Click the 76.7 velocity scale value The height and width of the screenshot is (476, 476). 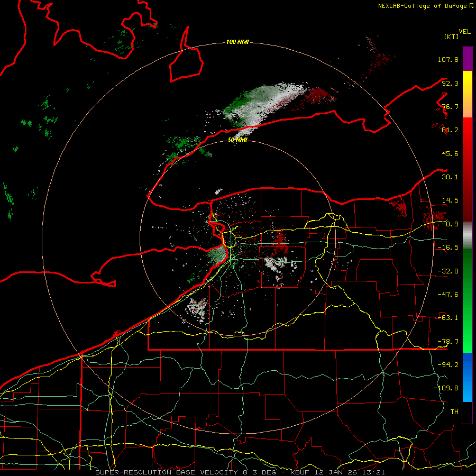pos(450,106)
